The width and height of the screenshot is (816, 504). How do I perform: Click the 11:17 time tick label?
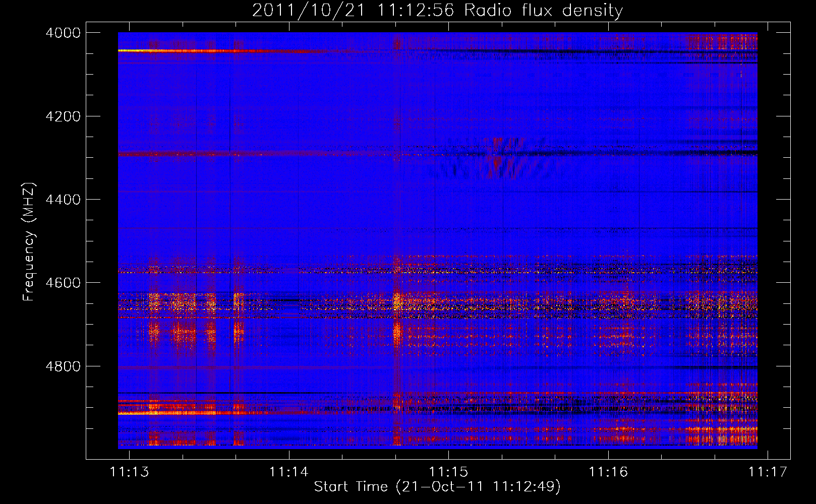pyautogui.click(x=768, y=472)
